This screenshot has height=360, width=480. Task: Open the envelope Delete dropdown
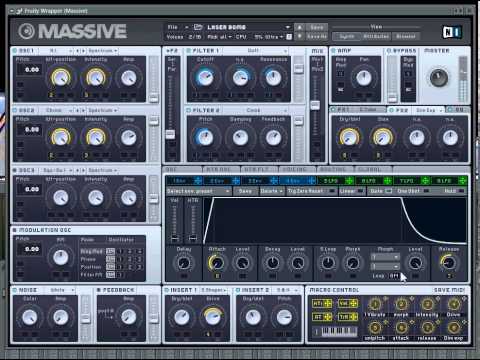271,191
